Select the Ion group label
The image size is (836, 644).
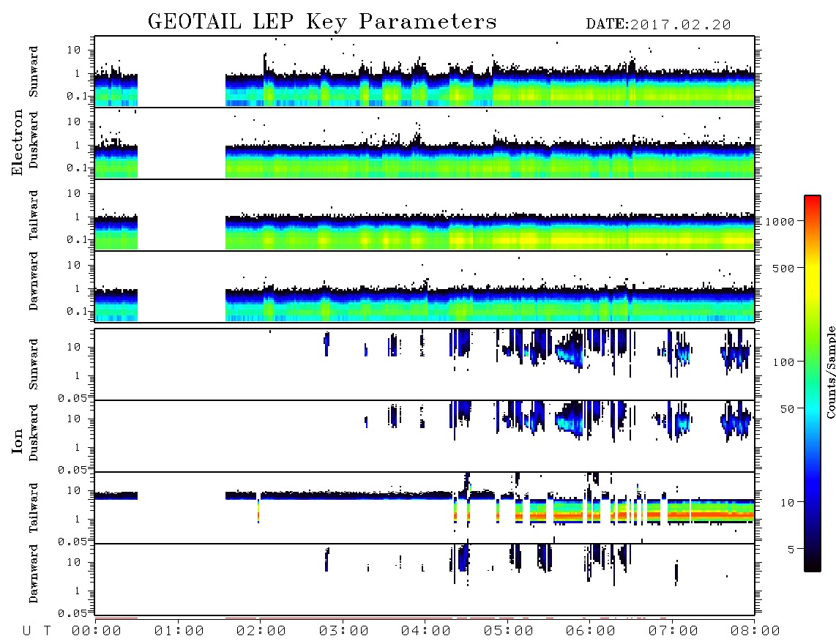coord(18,441)
